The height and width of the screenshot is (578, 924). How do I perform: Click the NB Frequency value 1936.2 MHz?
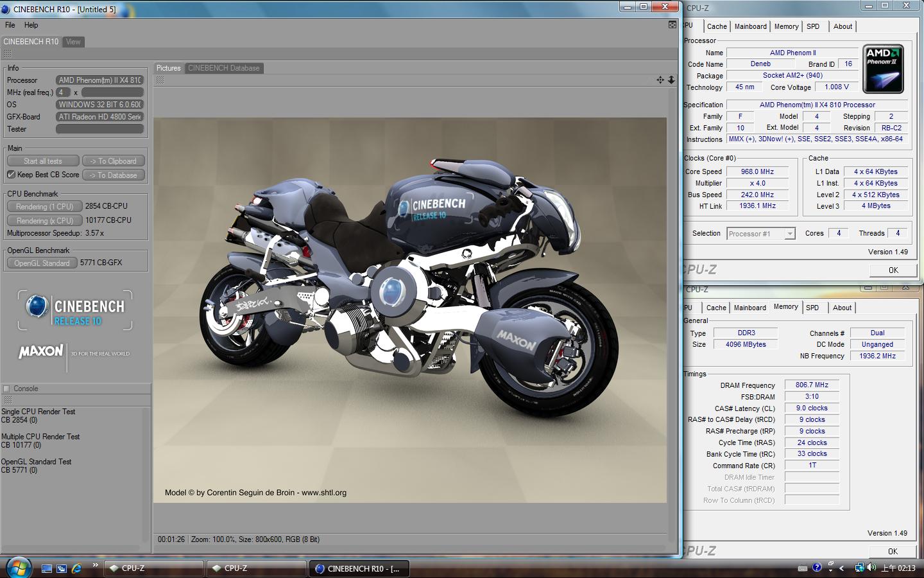(x=877, y=356)
